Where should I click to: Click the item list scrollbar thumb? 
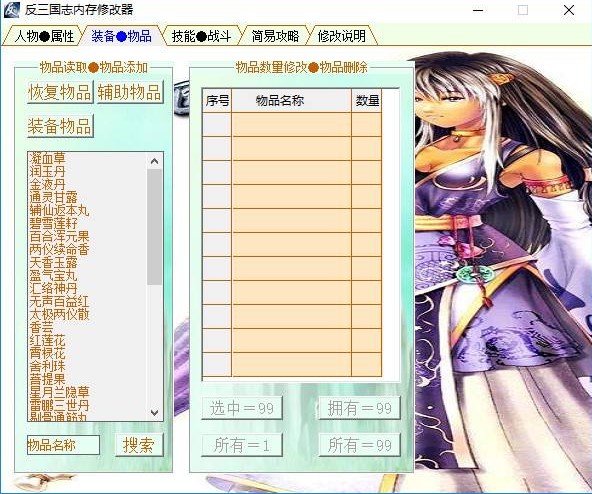click(154, 227)
